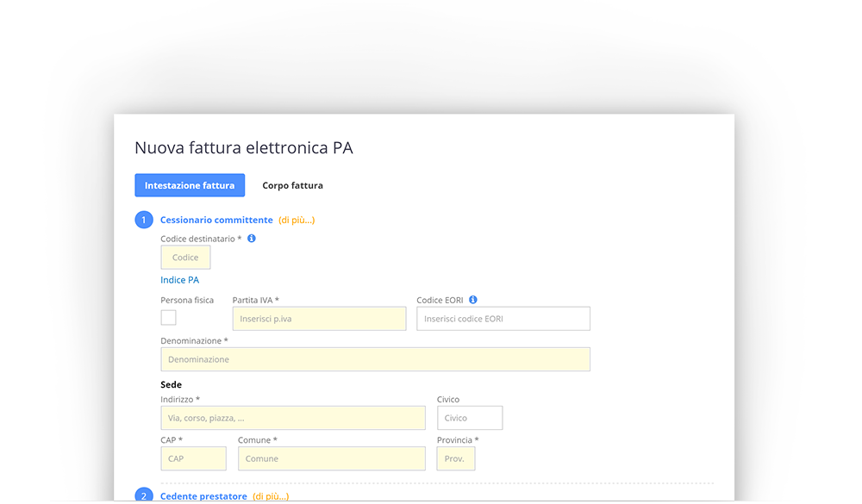Click the step 2 circle badge
The width and height of the screenshot is (862, 504).
coord(144,495)
